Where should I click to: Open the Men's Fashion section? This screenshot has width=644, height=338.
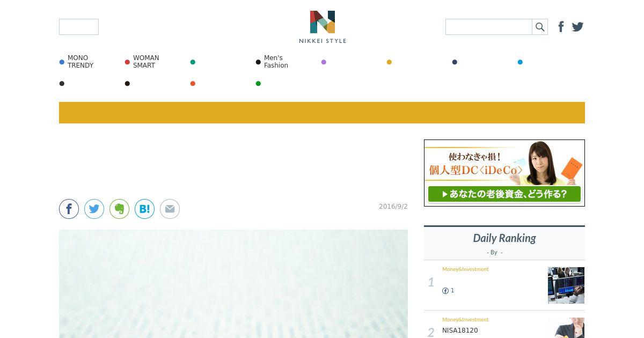(276, 62)
